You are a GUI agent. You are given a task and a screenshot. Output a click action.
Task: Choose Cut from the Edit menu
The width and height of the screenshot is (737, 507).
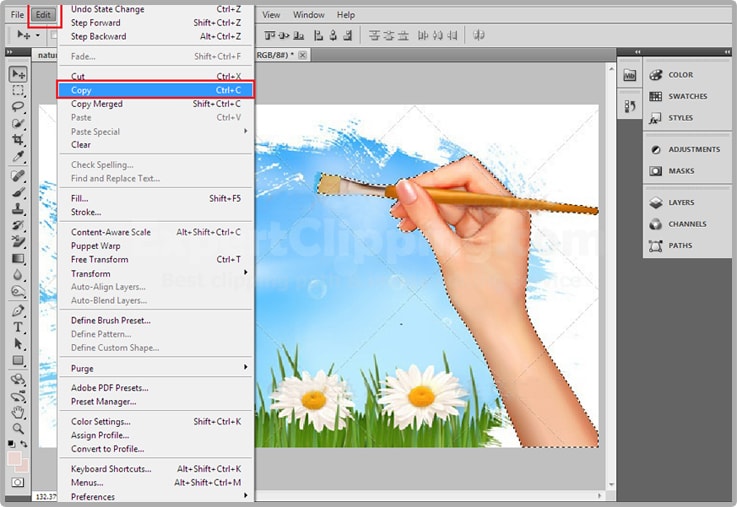click(156, 76)
